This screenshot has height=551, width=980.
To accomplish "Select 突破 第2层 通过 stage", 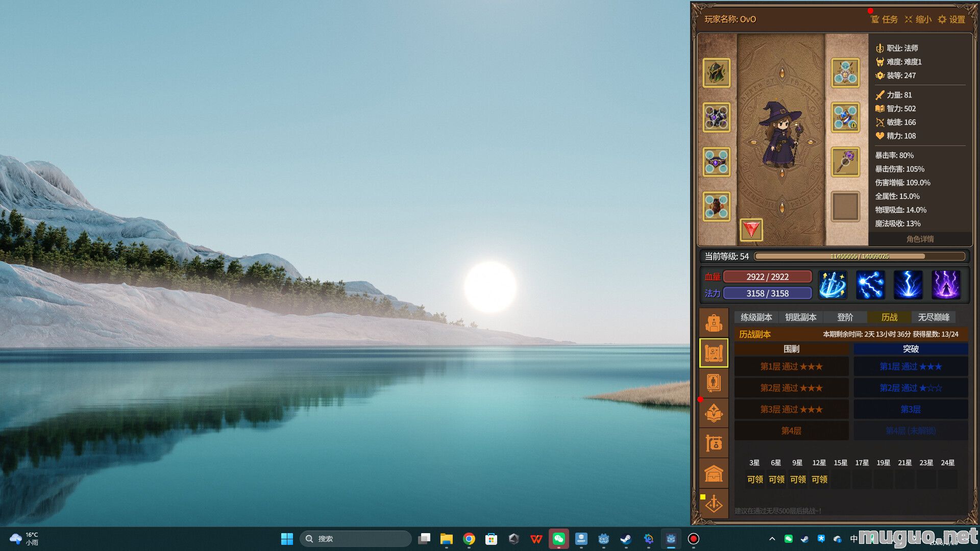I will click(x=911, y=388).
